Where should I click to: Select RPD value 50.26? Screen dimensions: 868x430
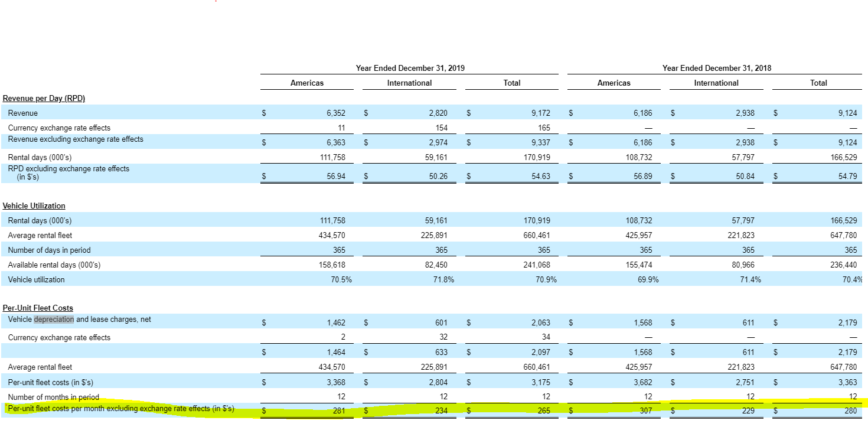pos(438,176)
